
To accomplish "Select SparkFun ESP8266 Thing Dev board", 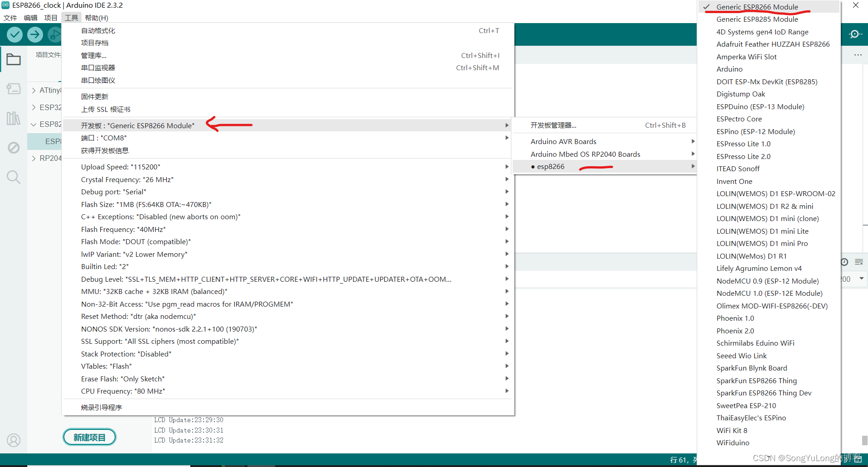I will pyautogui.click(x=769, y=393).
